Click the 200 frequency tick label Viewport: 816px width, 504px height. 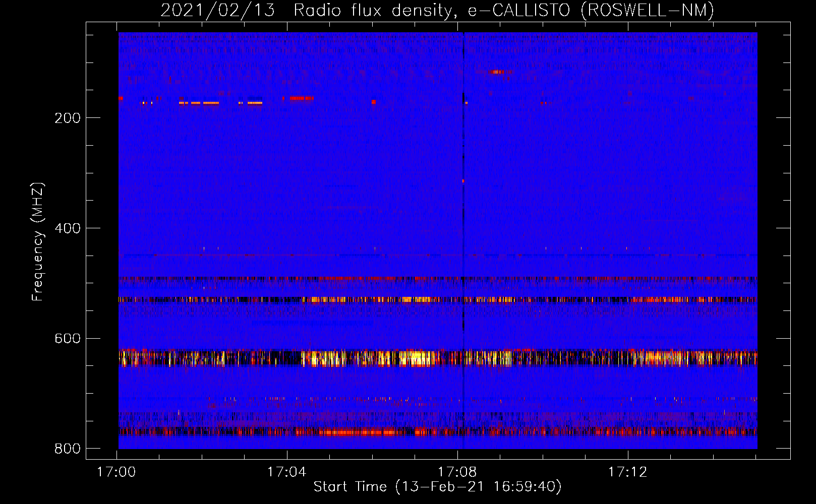(x=68, y=118)
